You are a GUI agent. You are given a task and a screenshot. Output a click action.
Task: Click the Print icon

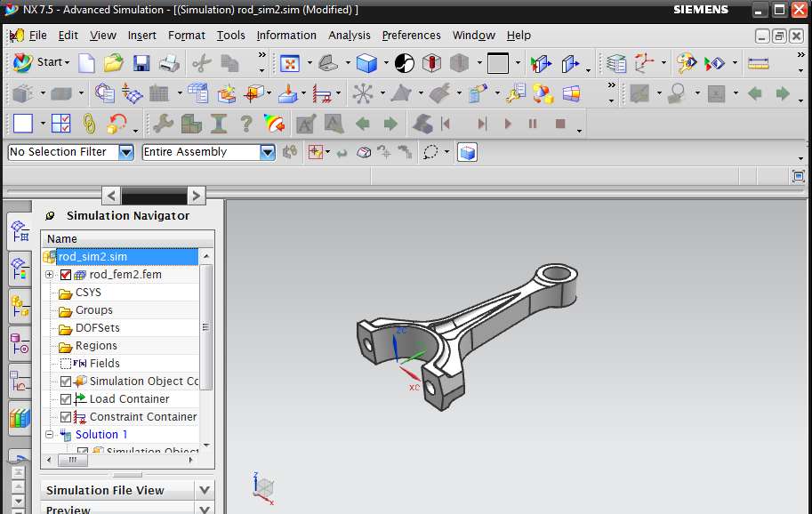tap(169, 63)
